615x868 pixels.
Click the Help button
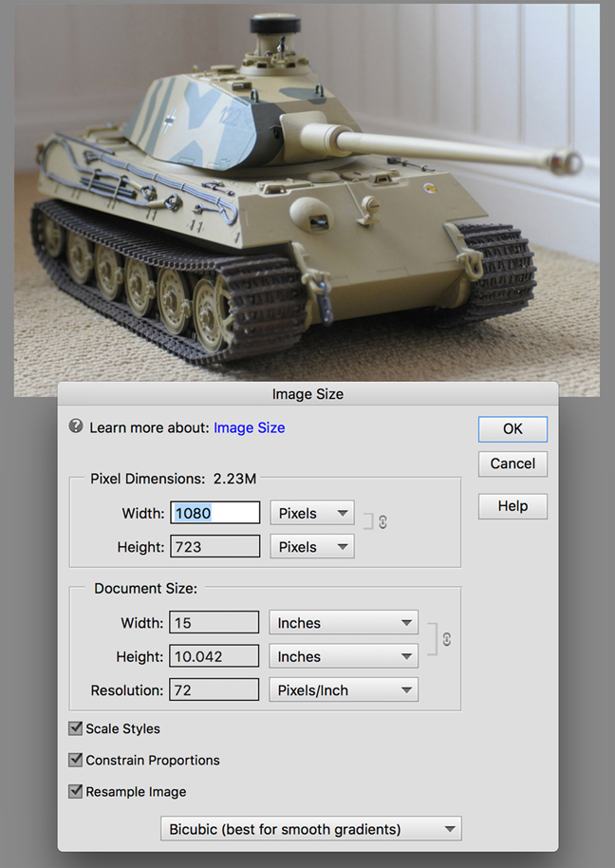pos(512,506)
